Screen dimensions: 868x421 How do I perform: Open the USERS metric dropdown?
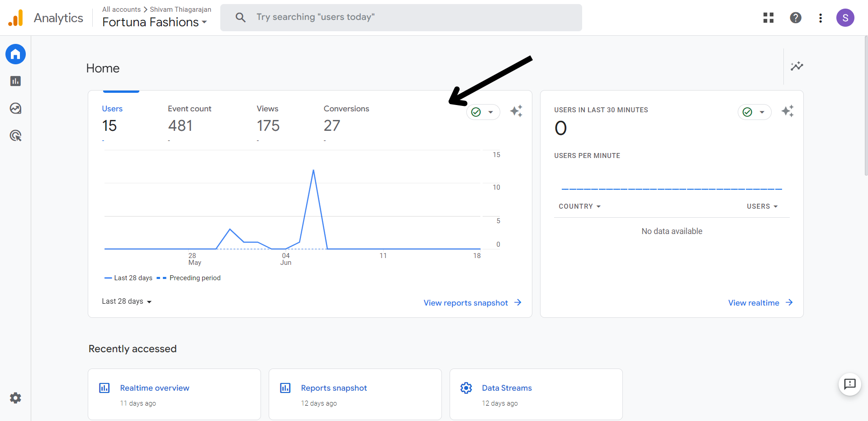[x=762, y=206]
